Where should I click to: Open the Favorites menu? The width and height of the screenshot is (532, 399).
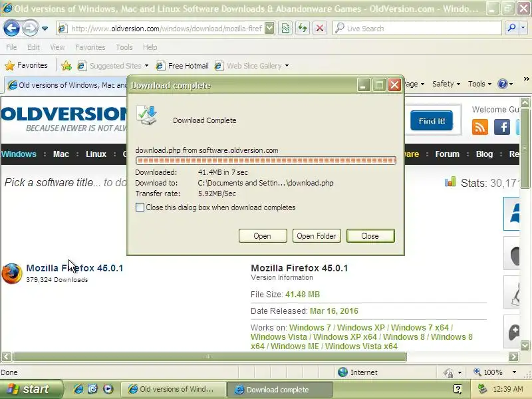coord(90,47)
